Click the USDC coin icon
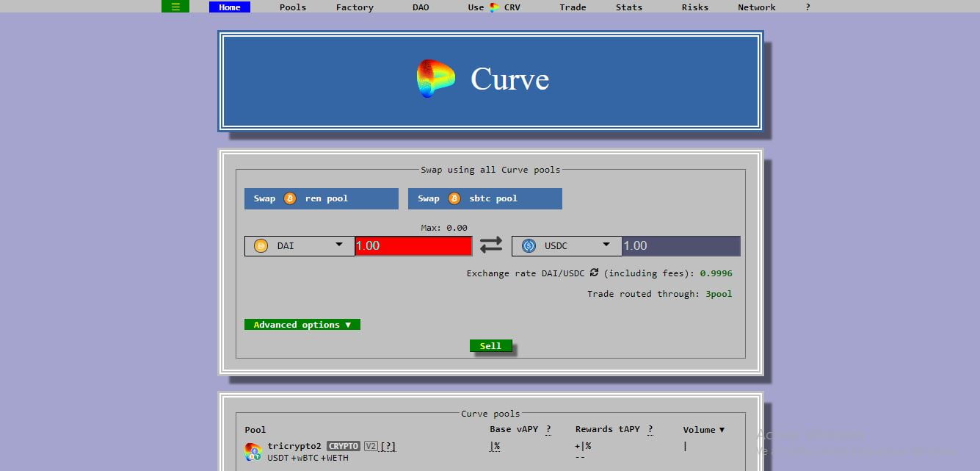 pyautogui.click(x=529, y=246)
